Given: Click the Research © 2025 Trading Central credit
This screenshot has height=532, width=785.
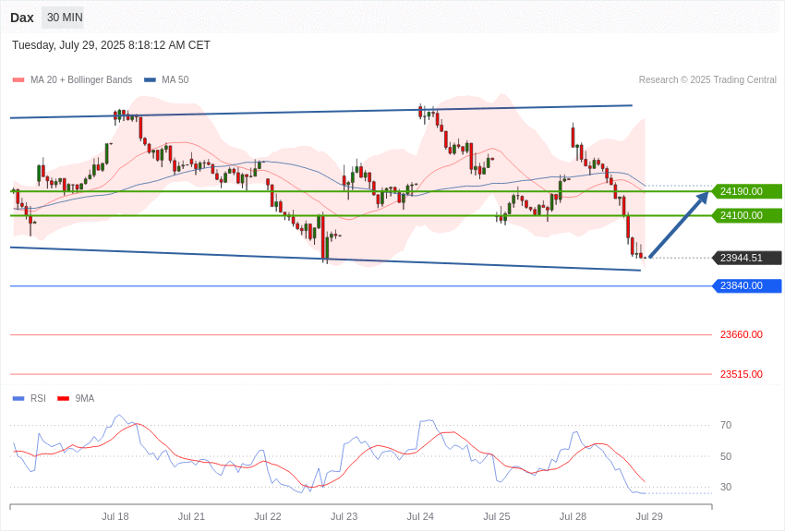Looking at the screenshot, I should [707, 79].
